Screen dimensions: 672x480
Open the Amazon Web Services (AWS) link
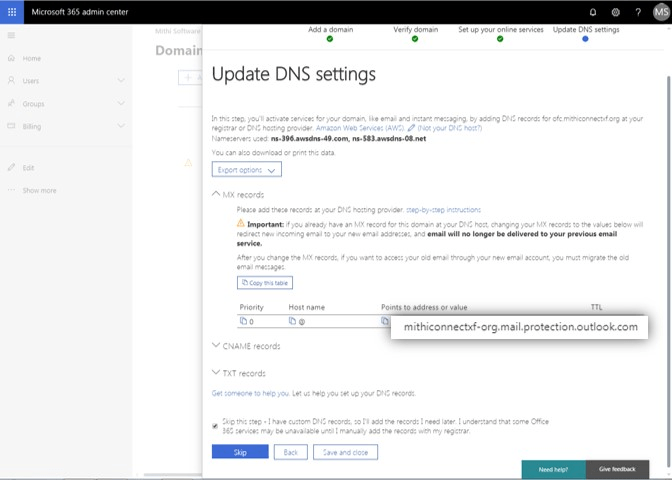tap(360, 128)
